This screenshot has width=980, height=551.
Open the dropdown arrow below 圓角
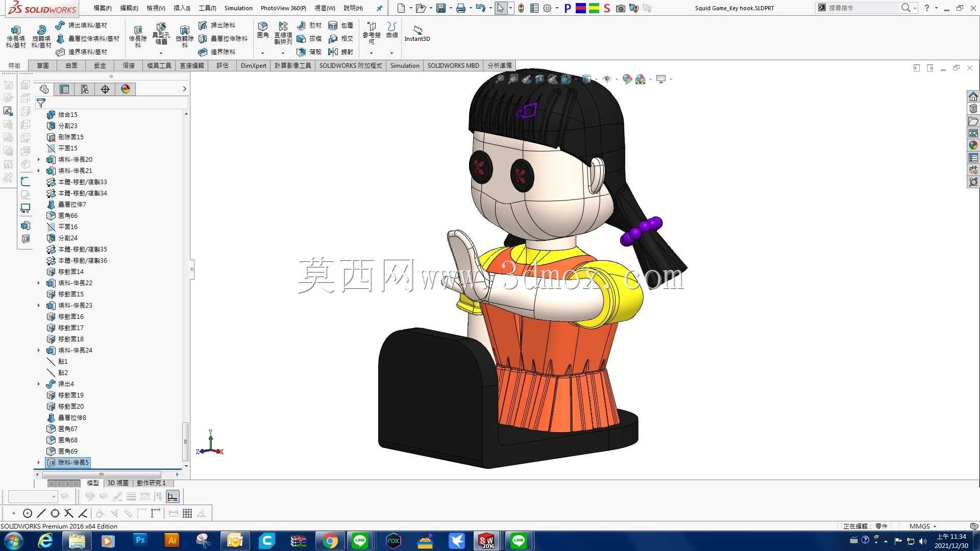263,53
